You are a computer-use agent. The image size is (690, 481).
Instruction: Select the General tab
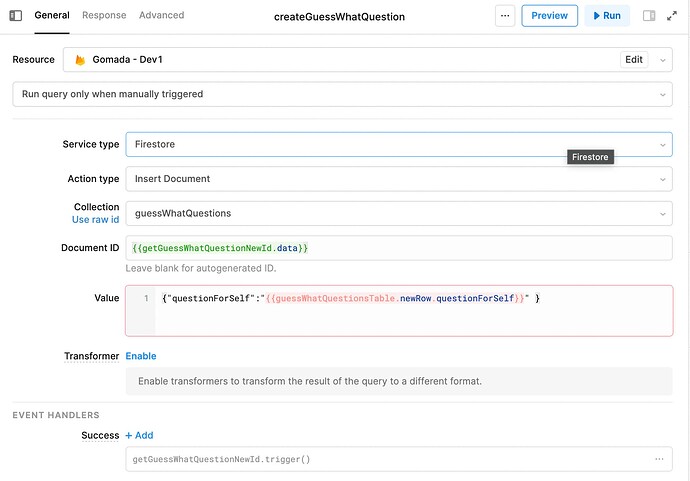[x=52, y=15]
